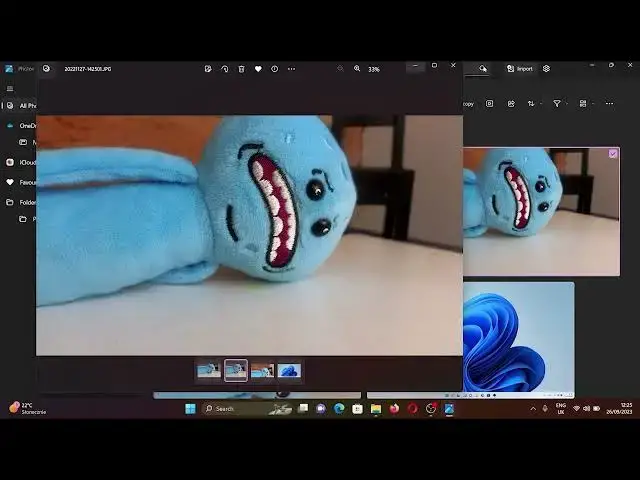Open the Pictures subfolder under Folders
Image resolution: width=640 pixels, height=480 pixels.
click(x=27, y=219)
